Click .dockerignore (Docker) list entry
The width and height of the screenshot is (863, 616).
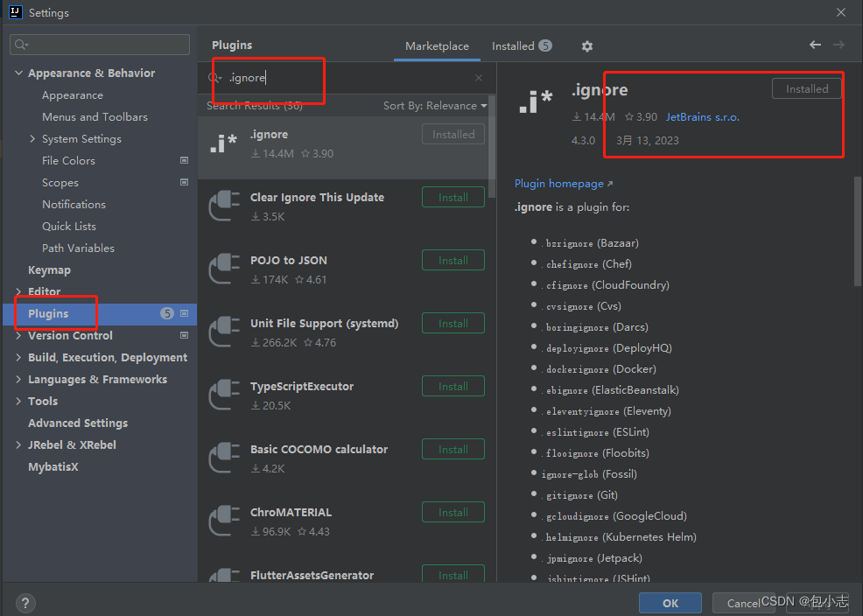point(599,369)
